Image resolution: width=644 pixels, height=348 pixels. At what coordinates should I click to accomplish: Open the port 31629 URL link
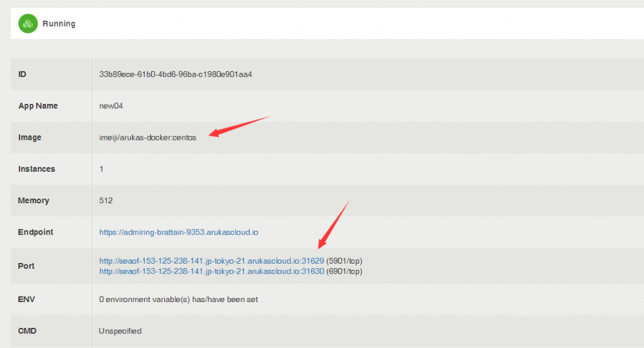(211, 261)
